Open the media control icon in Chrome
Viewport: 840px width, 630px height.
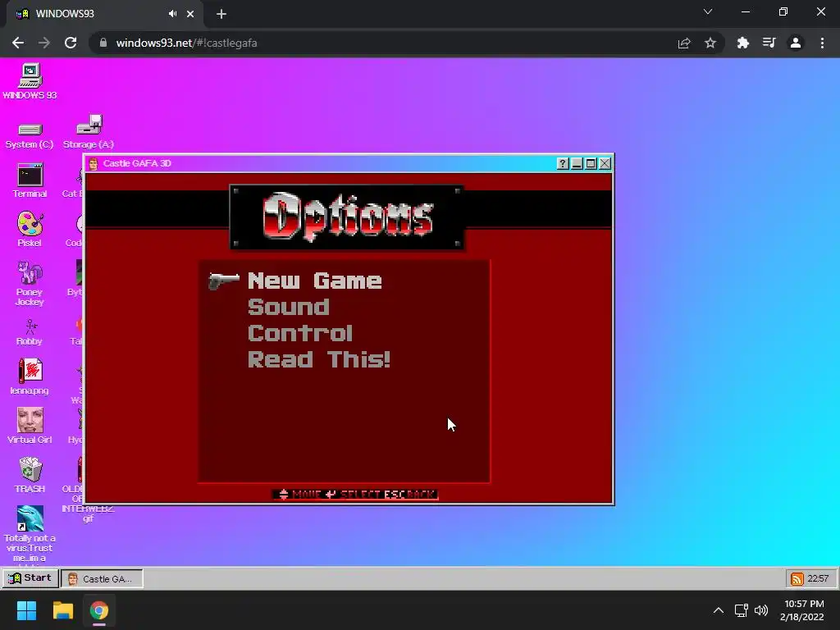click(769, 43)
